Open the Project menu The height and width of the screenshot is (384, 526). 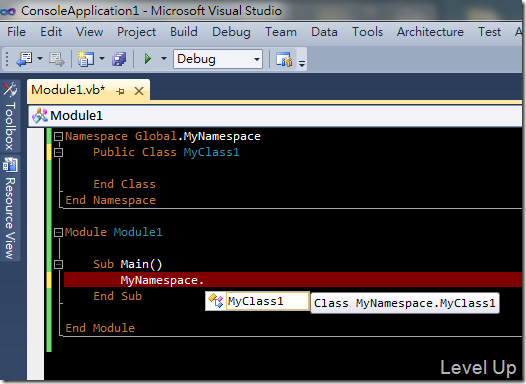tap(136, 32)
